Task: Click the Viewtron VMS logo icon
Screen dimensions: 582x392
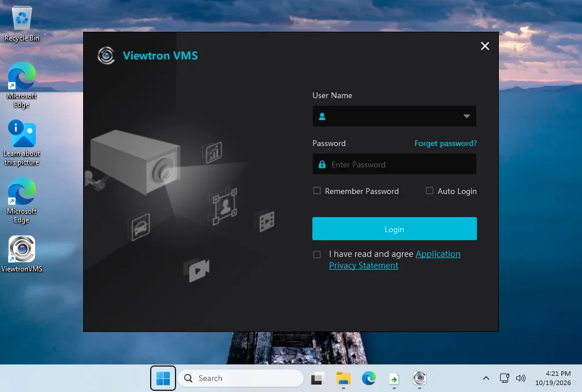Action: tap(106, 55)
